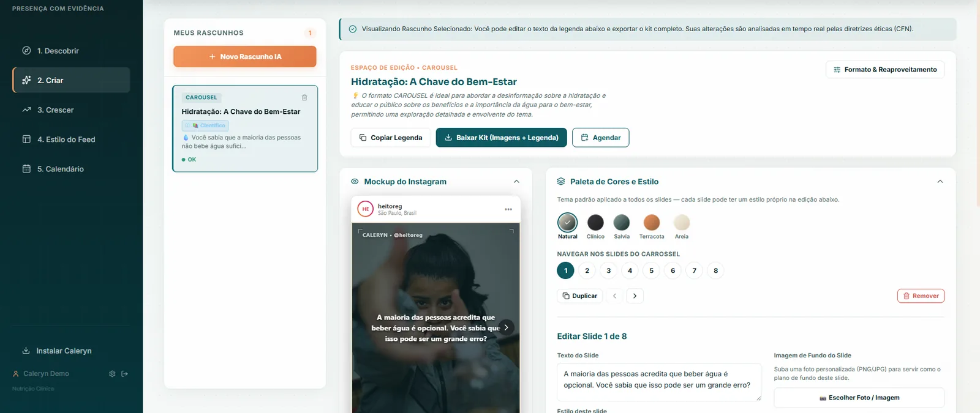Open Formato & Reaproveitamento options

coord(885,70)
